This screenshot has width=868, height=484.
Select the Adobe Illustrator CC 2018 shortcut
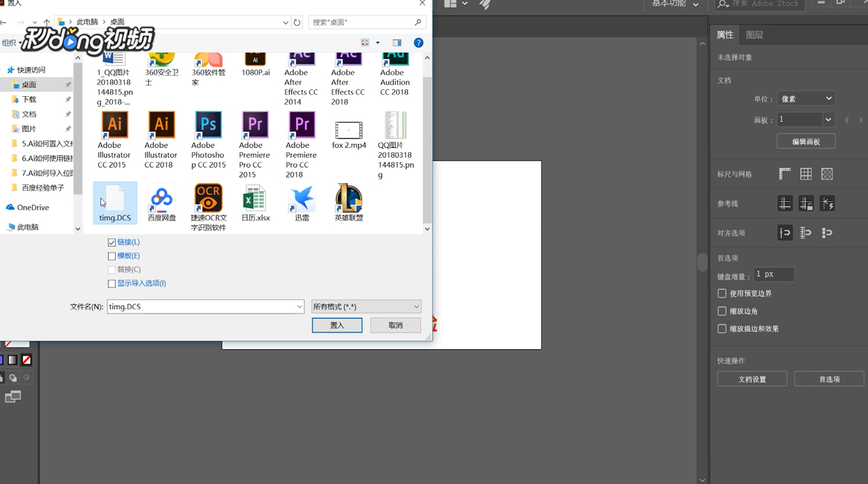click(161, 140)
